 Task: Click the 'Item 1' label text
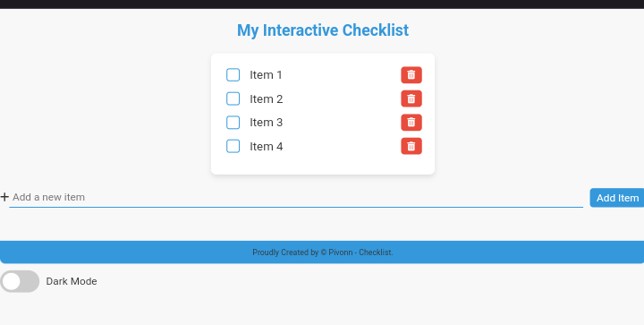tap(267, 75)
